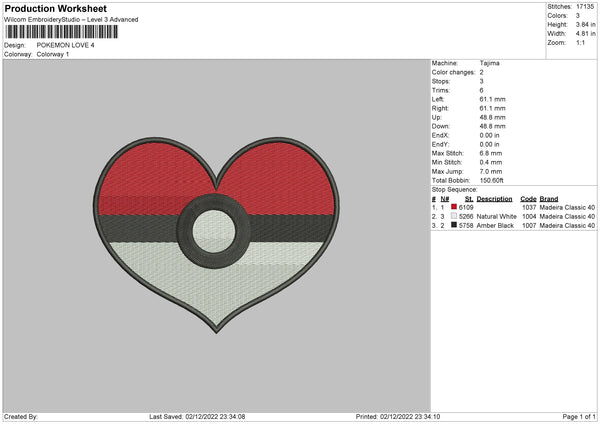Select the heart Pokeball embroidery design preview
This screenshot has width=600, height=424.
[x=216, y=235]
